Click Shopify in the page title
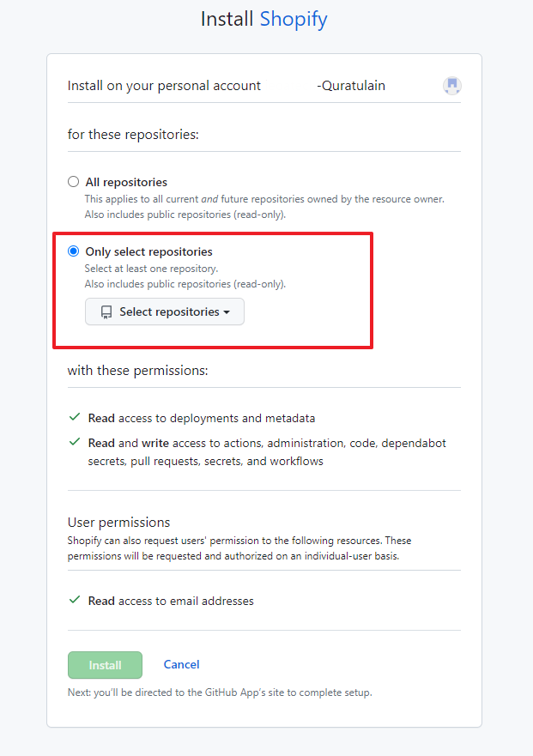This screenshot has height=756, width=533. (293, 18)
